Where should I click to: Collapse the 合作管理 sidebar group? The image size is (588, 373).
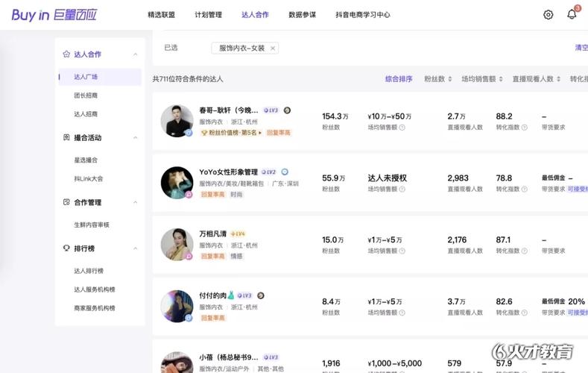coord(136,202)
